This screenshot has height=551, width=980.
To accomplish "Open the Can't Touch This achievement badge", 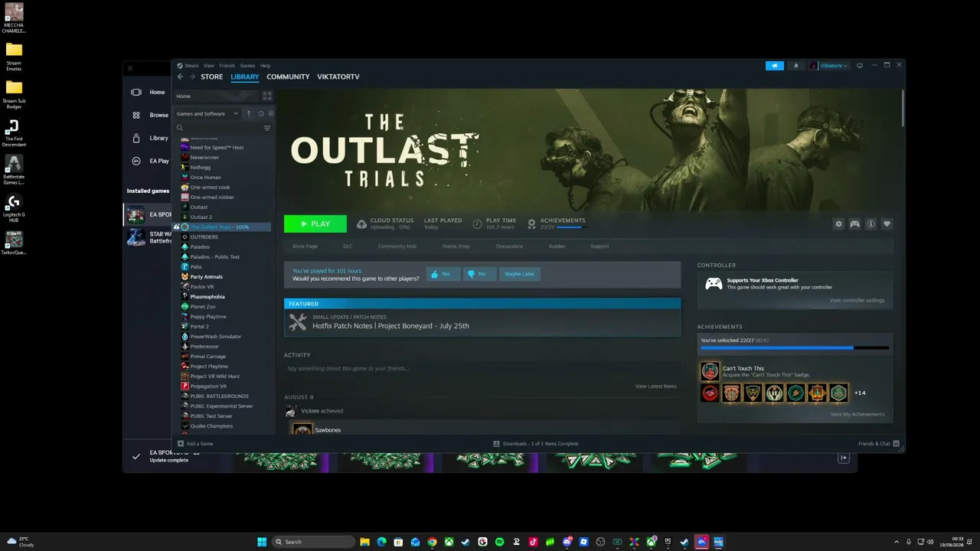I will click(x=710, y=371).
